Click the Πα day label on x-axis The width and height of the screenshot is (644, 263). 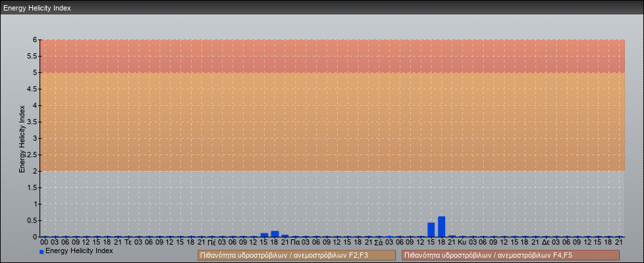[295, 243]
